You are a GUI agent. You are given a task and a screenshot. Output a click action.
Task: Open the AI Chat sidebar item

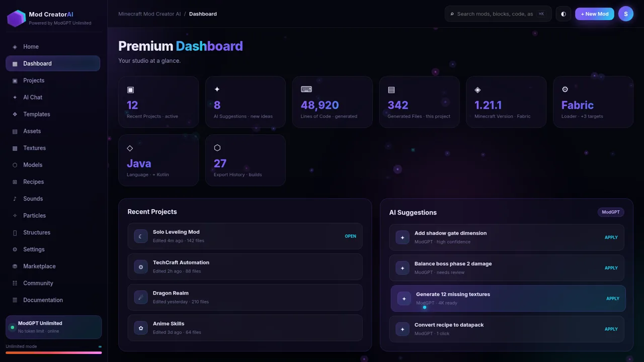click(x=53, y=97)
